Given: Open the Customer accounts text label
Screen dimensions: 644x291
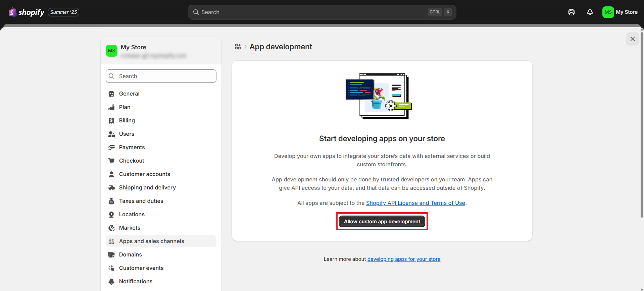Looking at the screenshot, I should (145, 174).
